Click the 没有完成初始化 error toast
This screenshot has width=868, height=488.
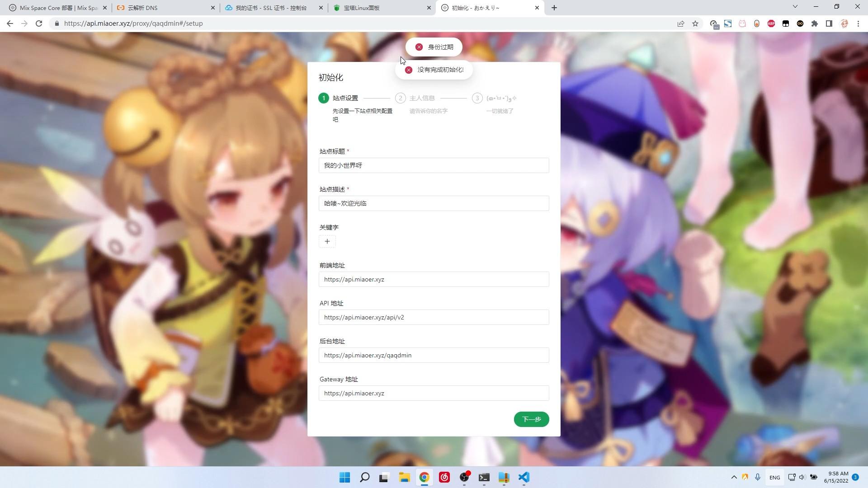(434, 70)
